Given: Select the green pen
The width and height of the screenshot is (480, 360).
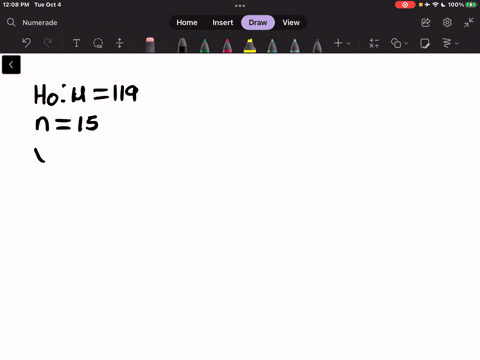Looking at the screenshot, I should pyautogui.click(x=205, y=46).
